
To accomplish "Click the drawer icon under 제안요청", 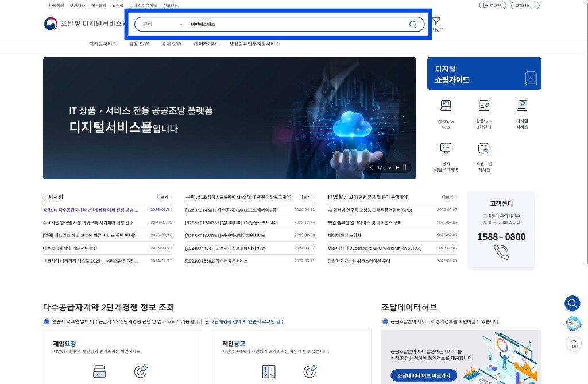I will tap(99, 371).
